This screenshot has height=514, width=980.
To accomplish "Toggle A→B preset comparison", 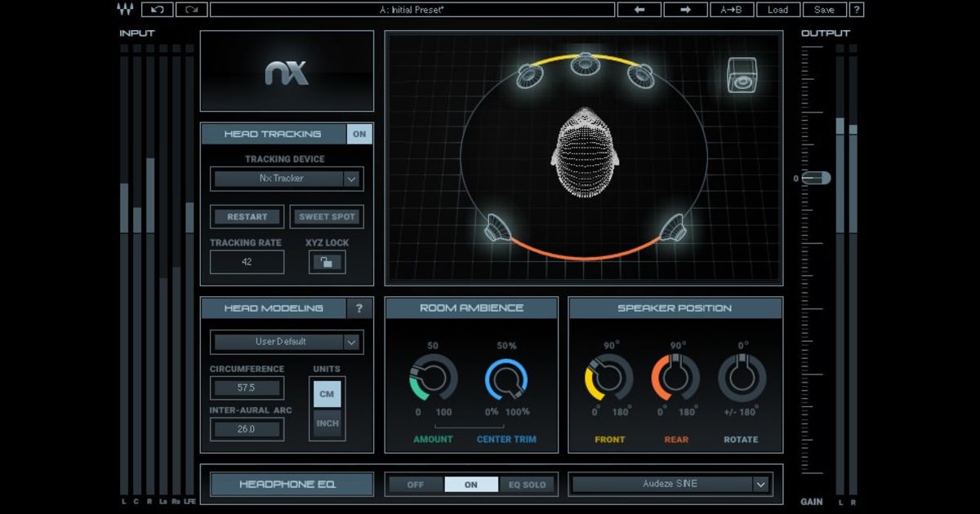I will click(732, 10).
